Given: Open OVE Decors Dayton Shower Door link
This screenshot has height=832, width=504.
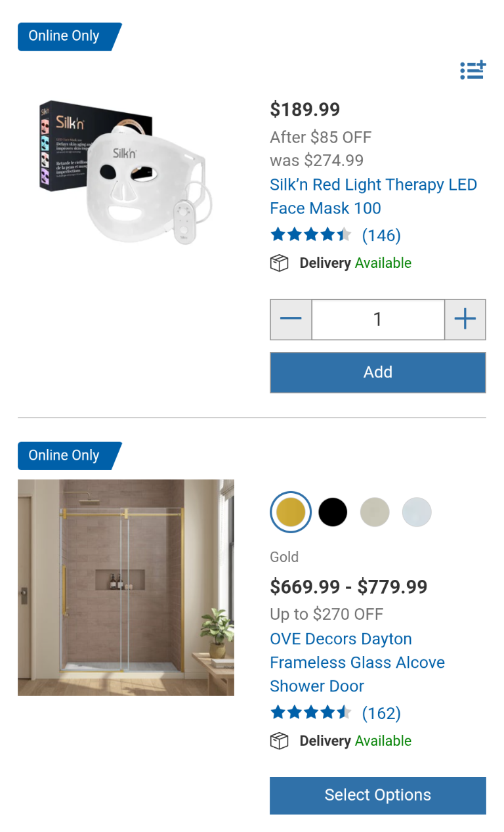Looking at the screenshot, I should pyautogui.click(x=357, y=663).
